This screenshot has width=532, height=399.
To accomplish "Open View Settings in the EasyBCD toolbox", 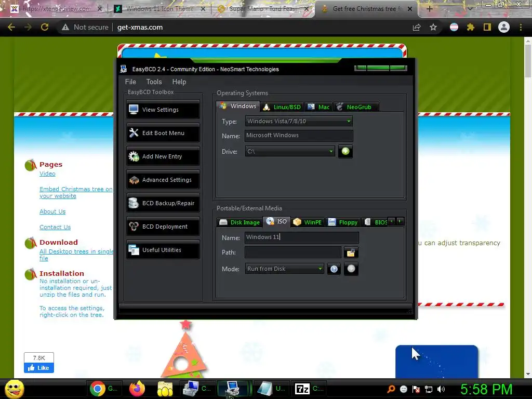I will 163,110.
